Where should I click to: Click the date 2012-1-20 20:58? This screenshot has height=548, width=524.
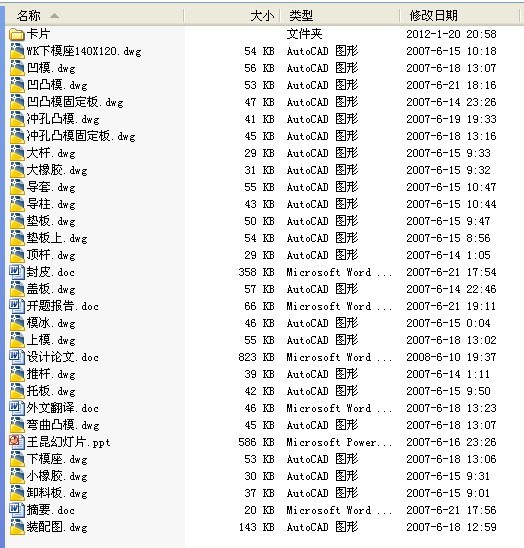[x=451, y=34]
